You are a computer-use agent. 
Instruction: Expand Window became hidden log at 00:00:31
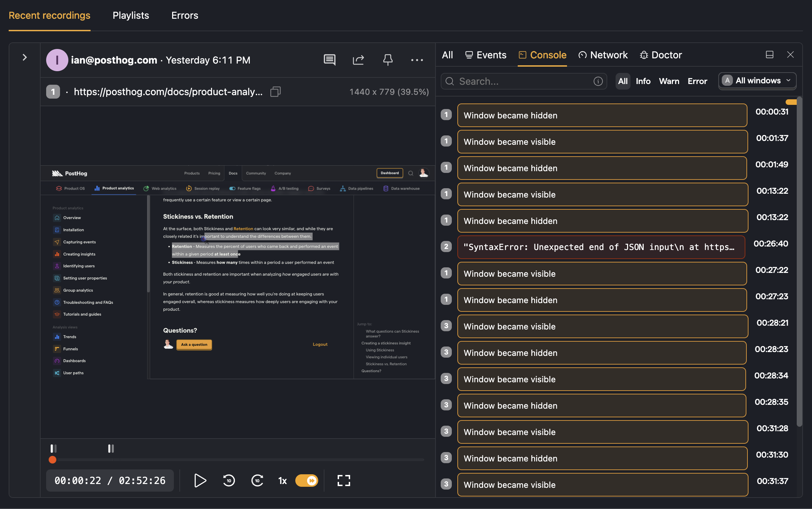[602, 115]
